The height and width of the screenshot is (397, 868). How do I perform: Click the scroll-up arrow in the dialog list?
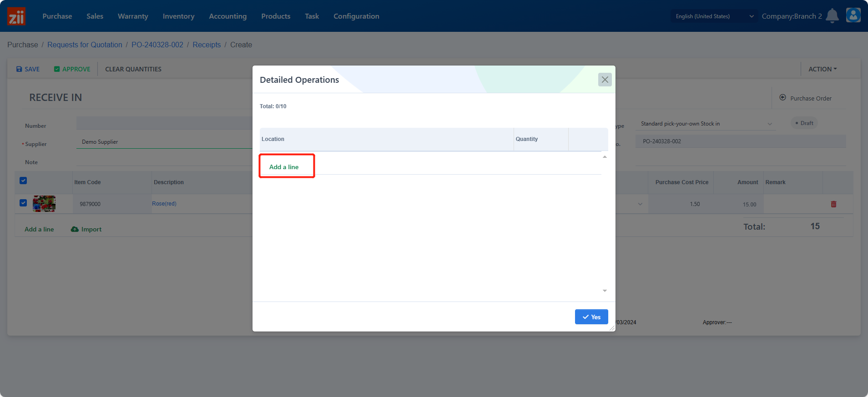605,157
